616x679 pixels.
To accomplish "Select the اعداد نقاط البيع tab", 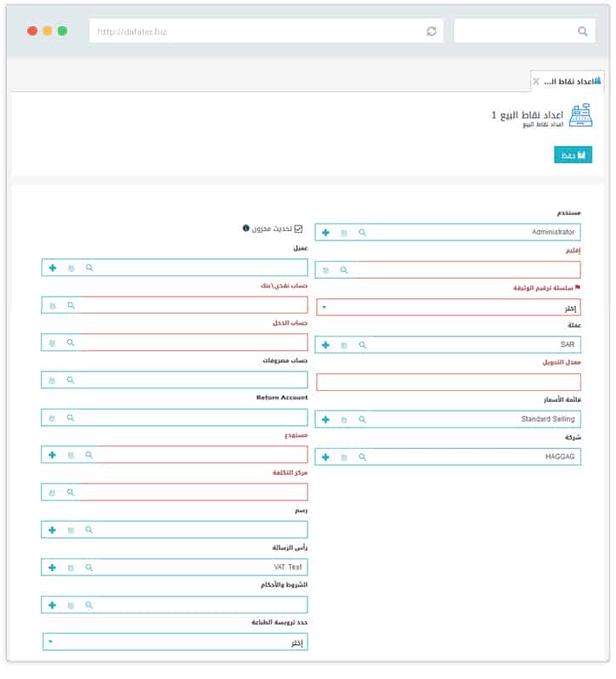I will click(571, 81).
